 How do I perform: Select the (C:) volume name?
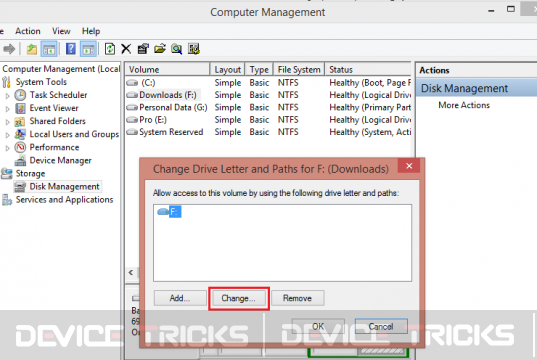[148, 83]
